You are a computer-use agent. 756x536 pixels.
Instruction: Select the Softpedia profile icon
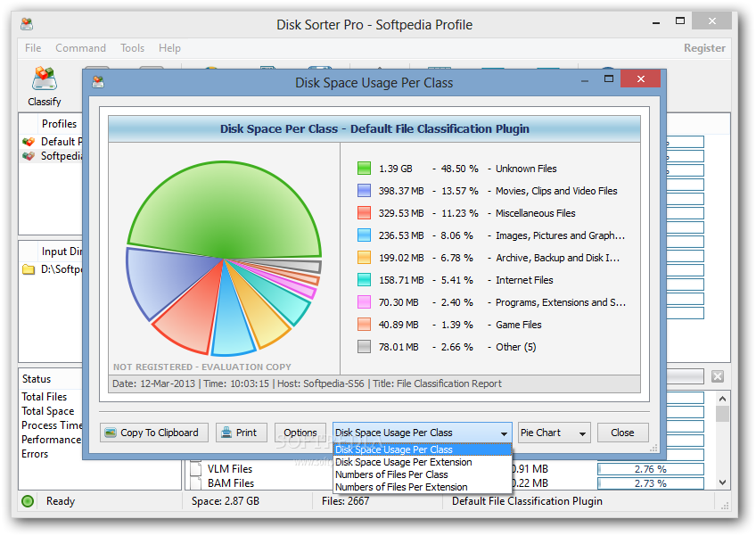tap(29, 156)
